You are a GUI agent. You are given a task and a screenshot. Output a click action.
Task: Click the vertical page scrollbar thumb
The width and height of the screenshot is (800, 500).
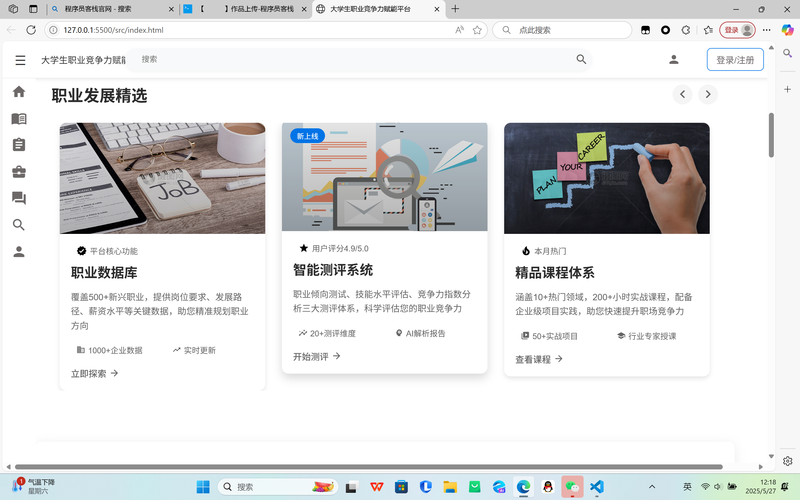click(x=771, y=135)
